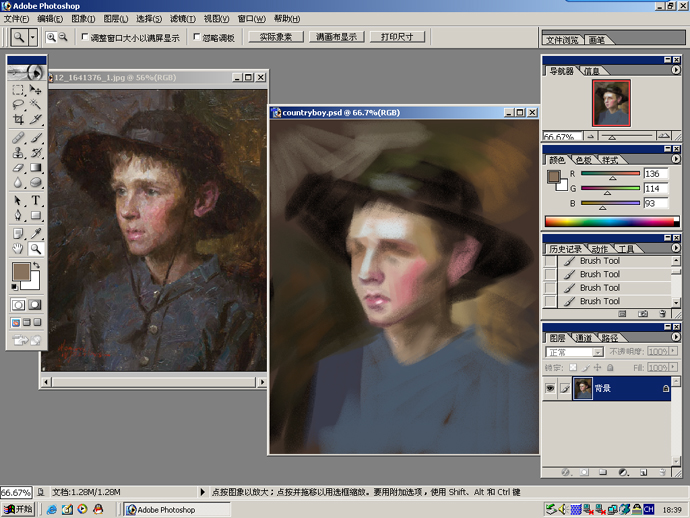Open Layers panel flyout menu
Screen dimensions: 690x518
pos(675,337)
